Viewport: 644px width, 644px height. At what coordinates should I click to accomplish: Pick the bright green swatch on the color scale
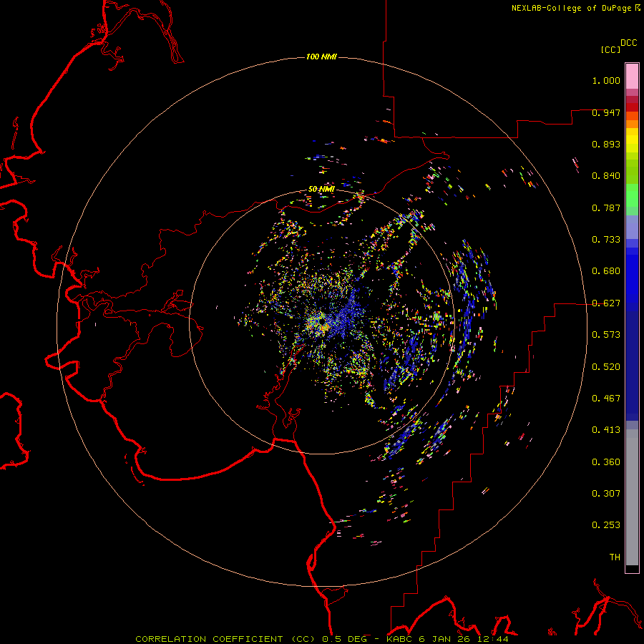pyautogui.click(x=632, y=195)
